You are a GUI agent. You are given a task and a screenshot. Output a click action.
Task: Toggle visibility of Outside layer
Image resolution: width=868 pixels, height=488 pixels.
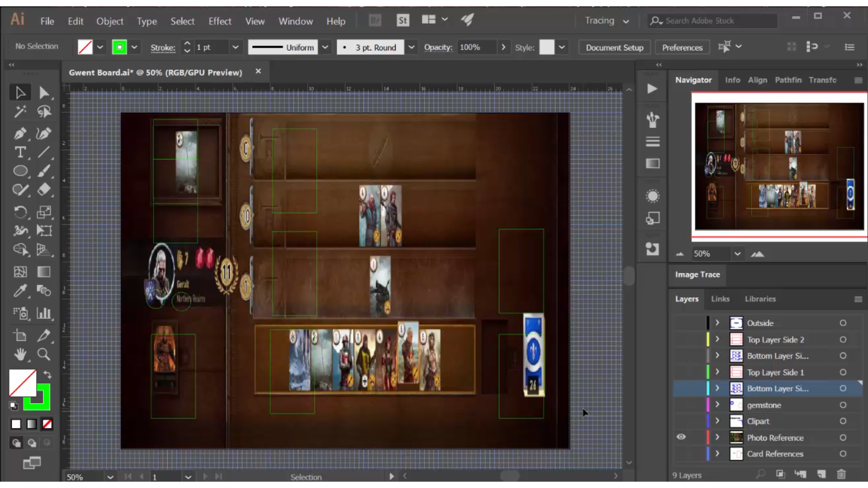[x=681, y=323]
